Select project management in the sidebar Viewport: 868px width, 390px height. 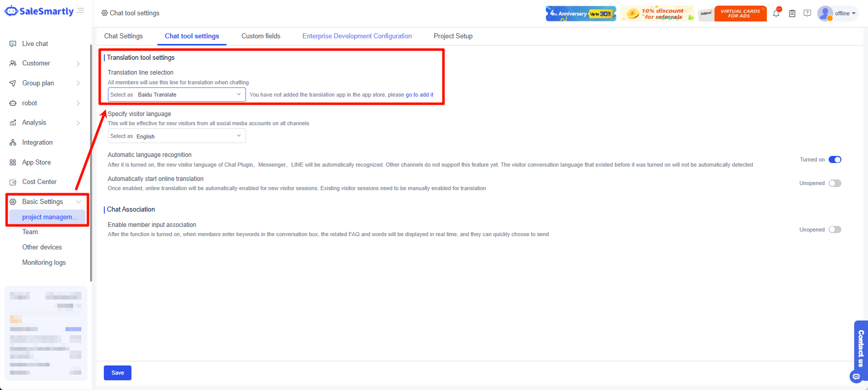pos(47,217)
